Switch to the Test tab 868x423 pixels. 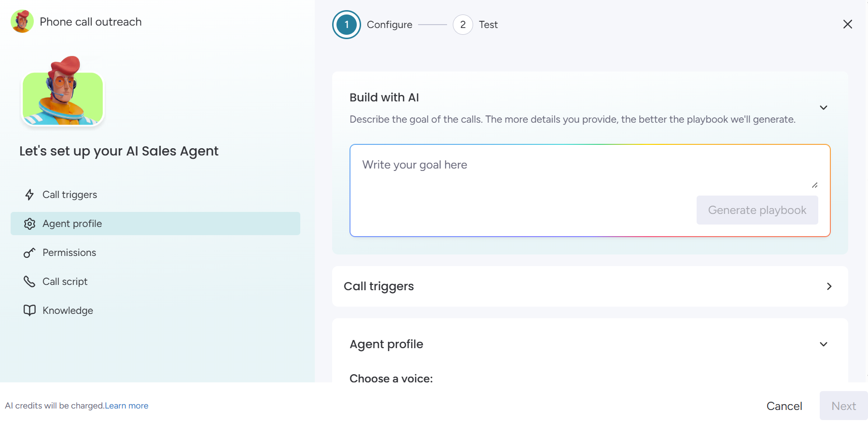coord(489,25)
